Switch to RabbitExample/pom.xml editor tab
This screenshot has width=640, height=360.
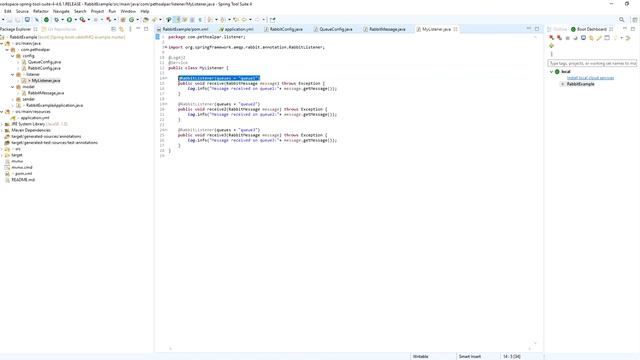182,29
